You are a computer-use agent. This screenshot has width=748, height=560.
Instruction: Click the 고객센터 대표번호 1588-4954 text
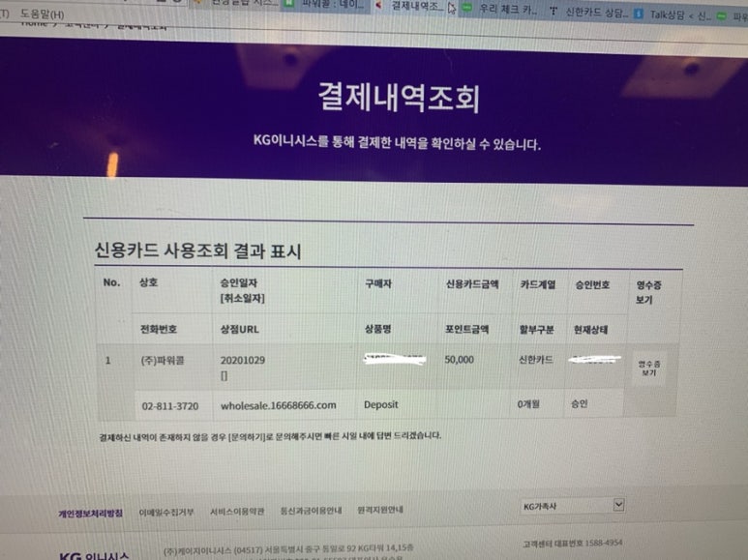573,544
